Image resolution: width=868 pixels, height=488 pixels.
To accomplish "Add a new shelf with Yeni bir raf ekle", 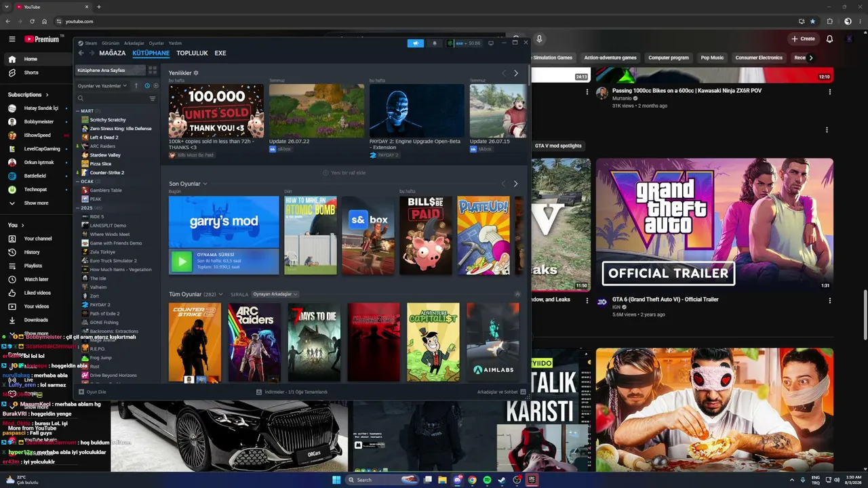I will 344,173.
